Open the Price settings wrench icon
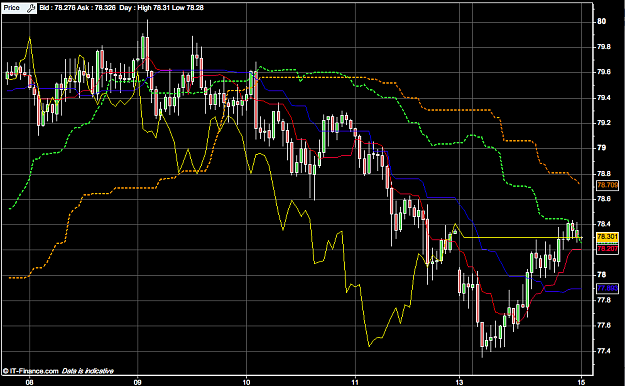Screen dimensions: 625x386 point(31,8)
